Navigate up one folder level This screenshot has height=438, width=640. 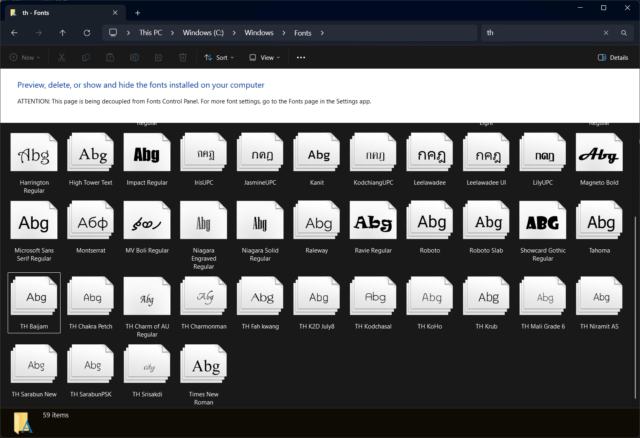click(62, 33)
